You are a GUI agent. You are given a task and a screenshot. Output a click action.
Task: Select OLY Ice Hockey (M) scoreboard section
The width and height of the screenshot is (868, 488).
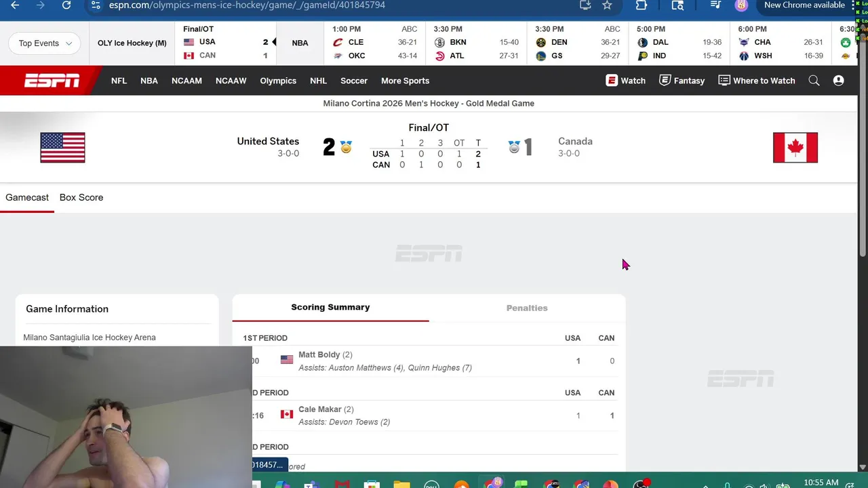click(x=132, y=43)
